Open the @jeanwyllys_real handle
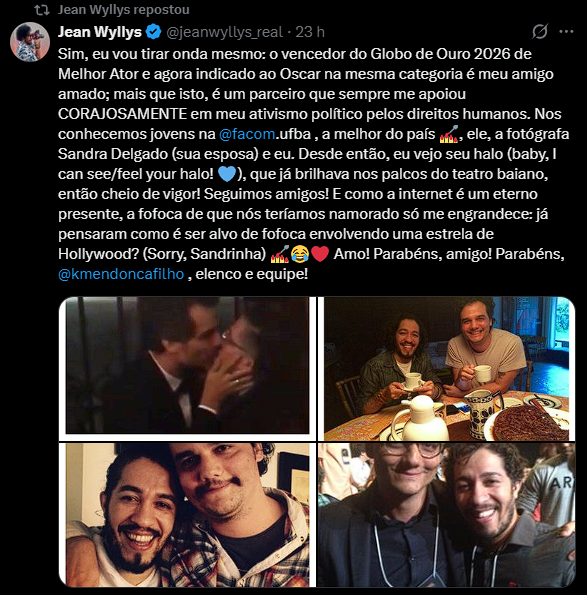The image size is (587, 595). [x=224, y=32]
